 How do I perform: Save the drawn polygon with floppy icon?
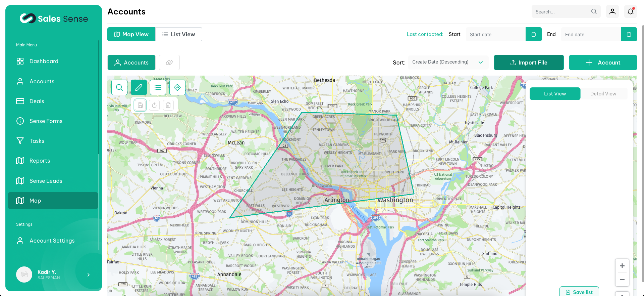coord(140,105)
